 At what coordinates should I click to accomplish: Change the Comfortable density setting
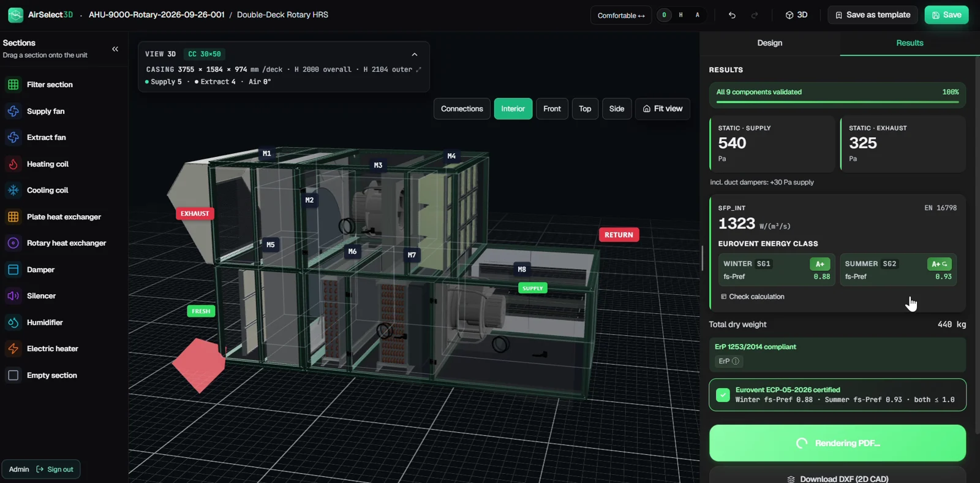click(620, 15)
